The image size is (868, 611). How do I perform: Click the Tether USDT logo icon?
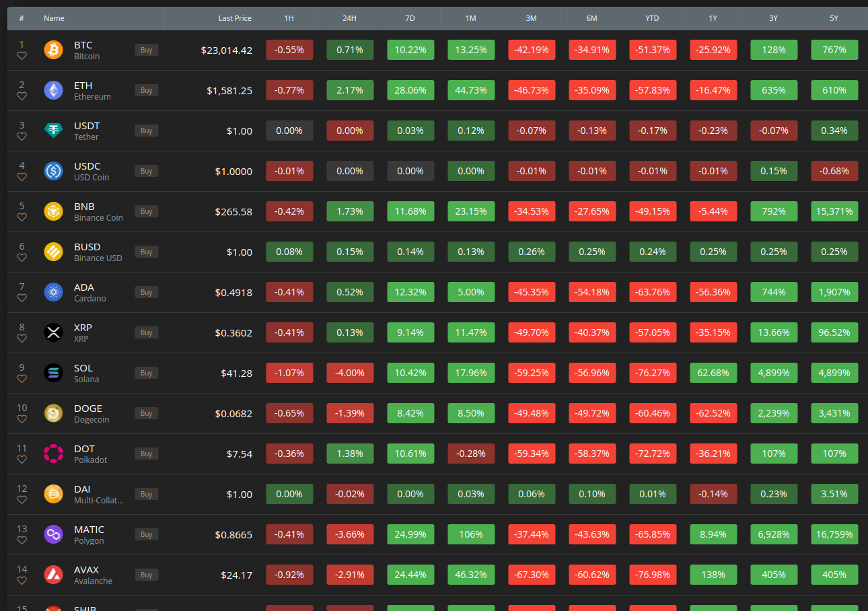coord(53,131)
